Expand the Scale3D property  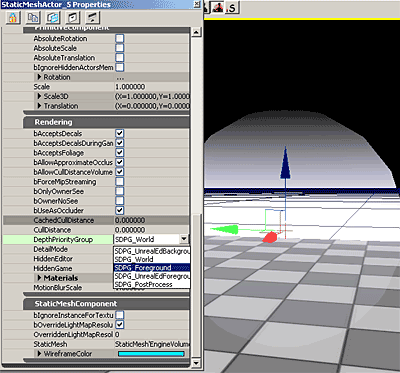tap(39, 96)
